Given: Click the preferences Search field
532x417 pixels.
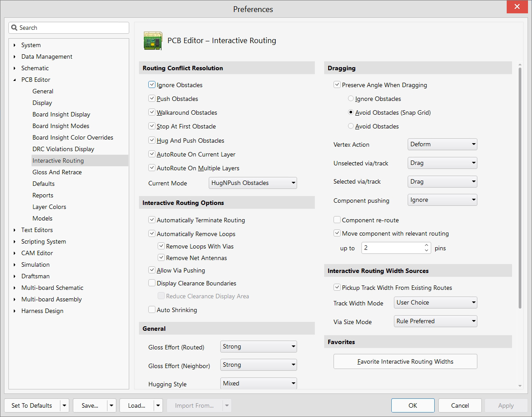Looking at the screenshot, I should pos(69,28).
